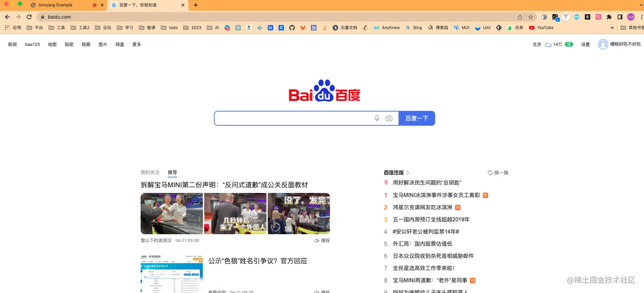Bookmark this page with the star icon

(531, 17)
